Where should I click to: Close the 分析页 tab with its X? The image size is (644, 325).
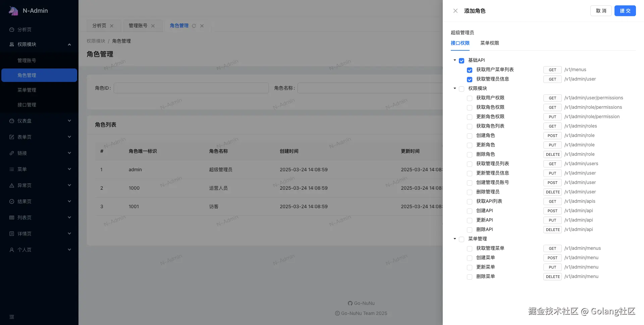(x=112, y=26)
